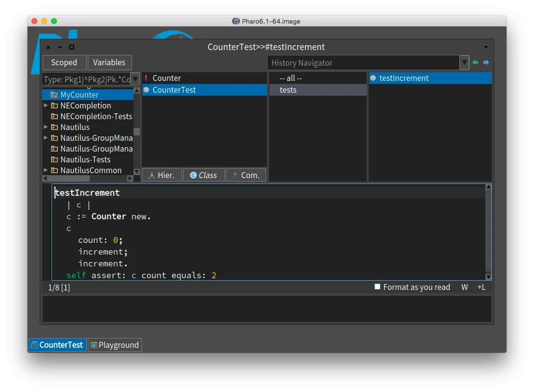
Task: Click the NECompletion package folder icon
Action: 54,105
